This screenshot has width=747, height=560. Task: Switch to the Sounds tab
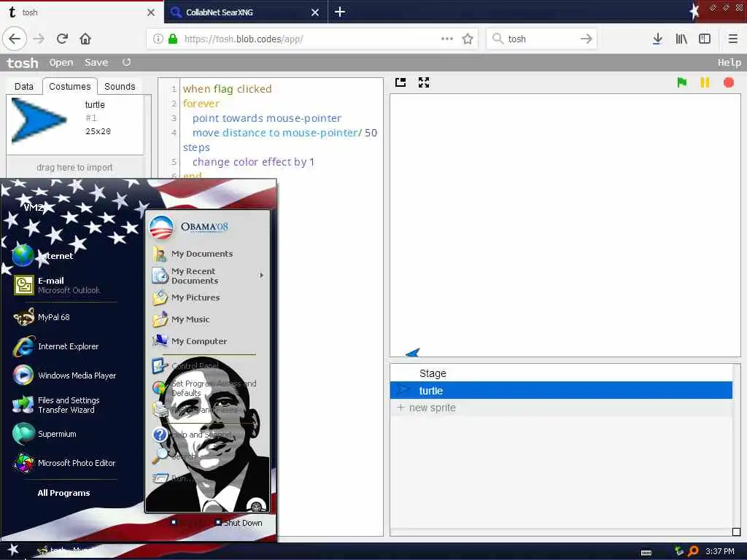pyautogui.click(x=120, y=86)
